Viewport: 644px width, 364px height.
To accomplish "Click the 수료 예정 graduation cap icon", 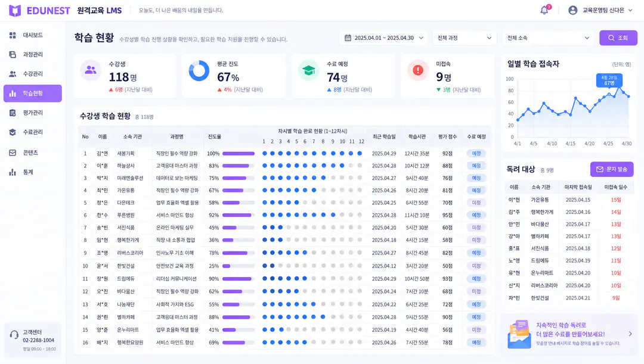I will pos(308,70).
